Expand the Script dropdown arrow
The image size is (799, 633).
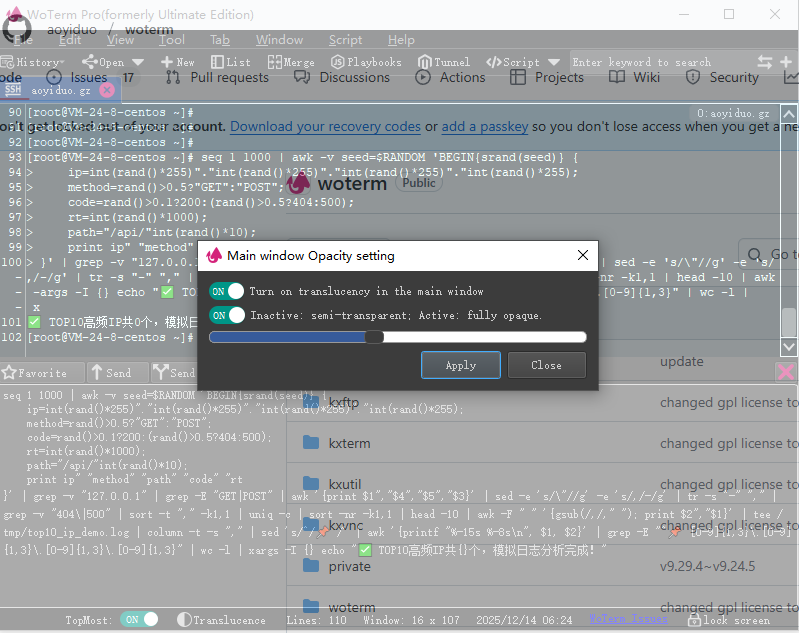pos(554,62)
